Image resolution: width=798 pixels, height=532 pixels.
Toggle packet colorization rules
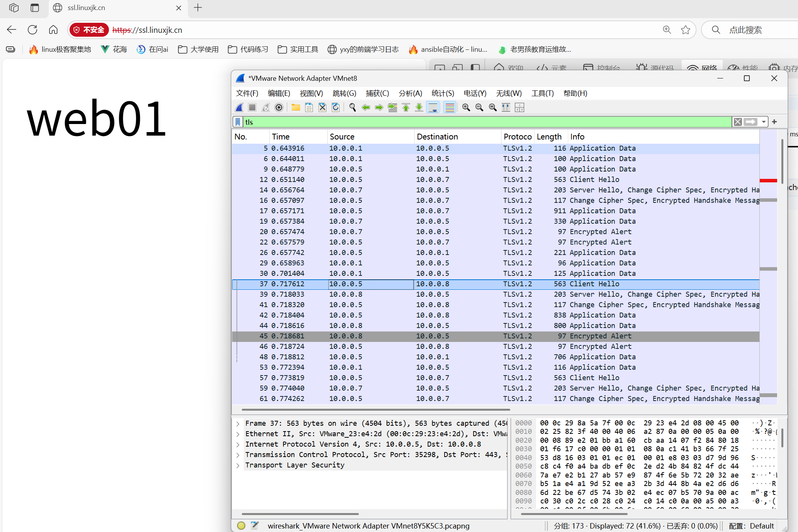coord(450,107)
